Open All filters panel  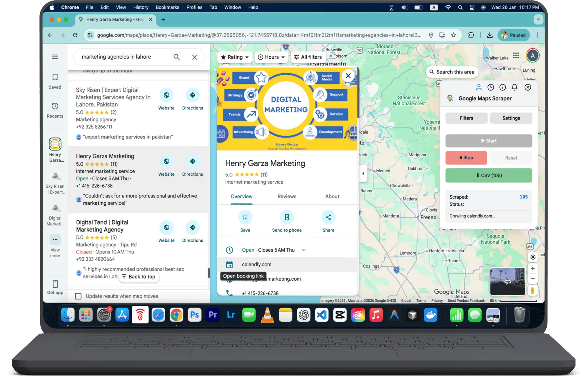(x=308, y=57)
